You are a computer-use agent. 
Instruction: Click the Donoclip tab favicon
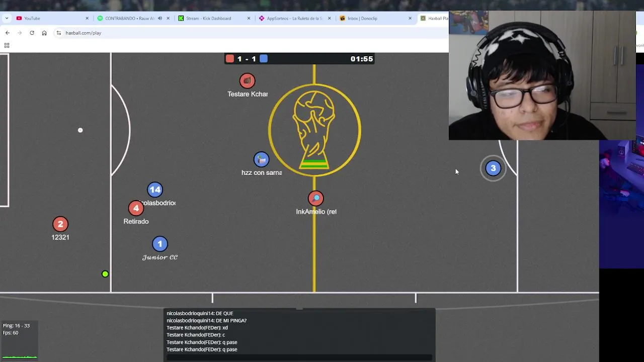343,18
